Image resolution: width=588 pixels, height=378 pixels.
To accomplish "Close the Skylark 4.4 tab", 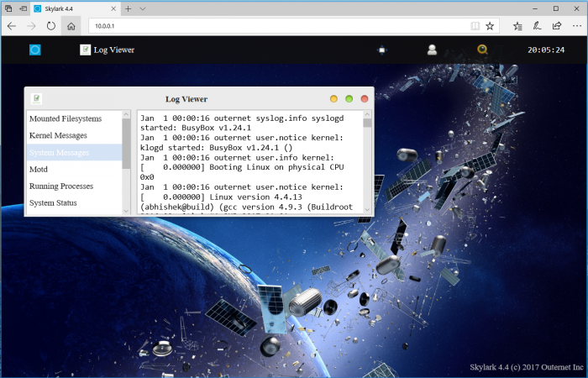I will (113, 8).
